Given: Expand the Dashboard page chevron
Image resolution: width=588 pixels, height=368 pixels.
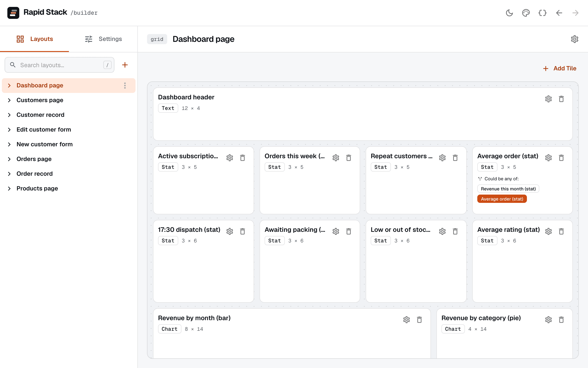Looking at the screenshot, I should tap(9, 85).
